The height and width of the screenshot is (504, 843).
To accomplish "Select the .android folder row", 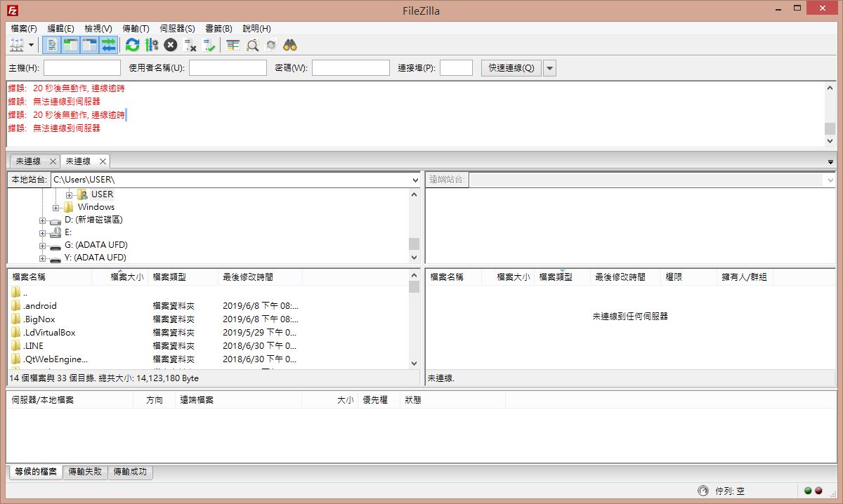I will (207, 306).
